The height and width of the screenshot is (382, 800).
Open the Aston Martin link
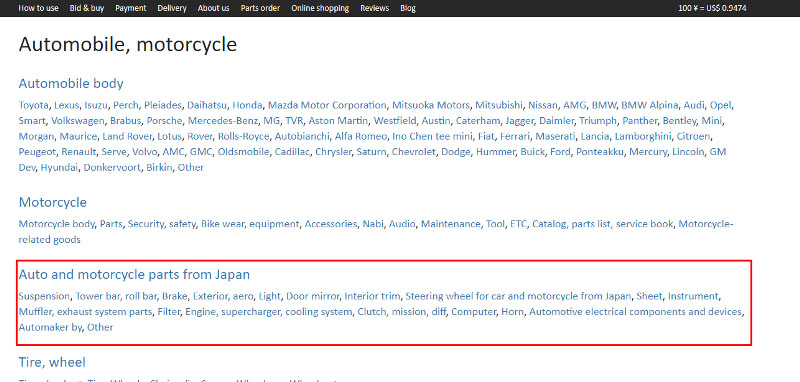338,121
